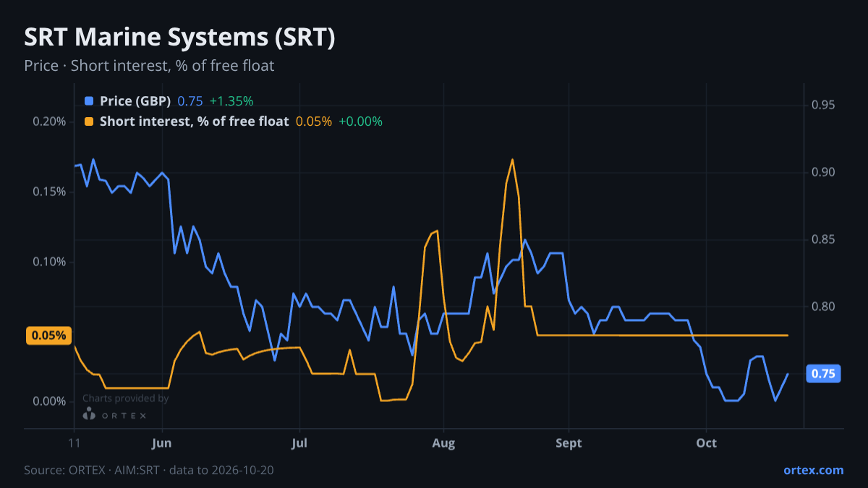868x488 pixels.
Task: Click the 0.15% left axis label
Action: point(49,192)
